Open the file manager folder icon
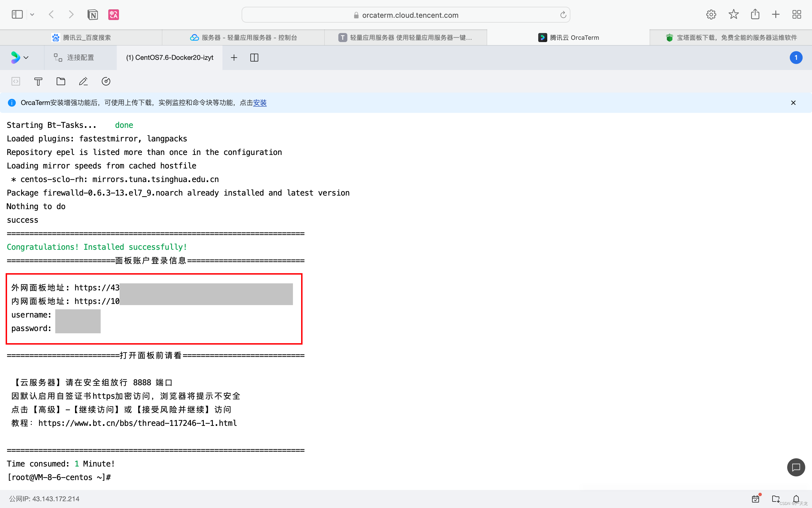The height and width of the screenshot is (508, 812). coord(61,81)
